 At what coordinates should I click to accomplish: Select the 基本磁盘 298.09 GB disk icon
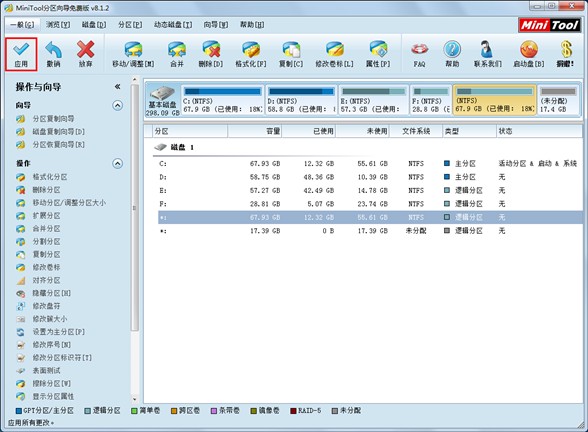(162, 100)
